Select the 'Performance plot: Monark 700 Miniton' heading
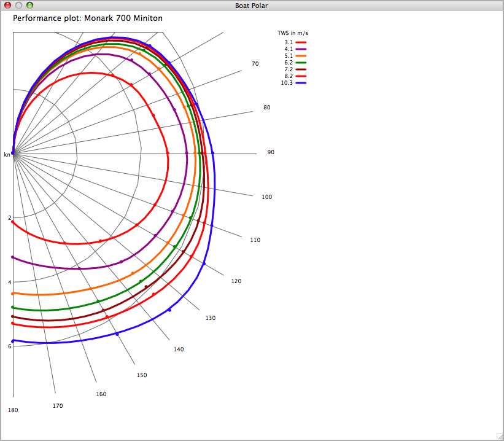Image resolution: width=504 pixels, height=441 pixels. tap(88, 18)
